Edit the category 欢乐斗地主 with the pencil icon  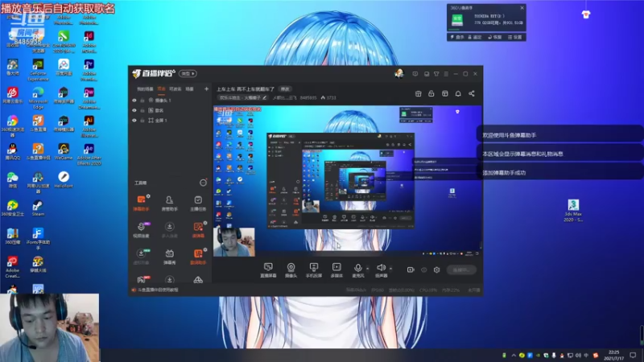point(265,97)
